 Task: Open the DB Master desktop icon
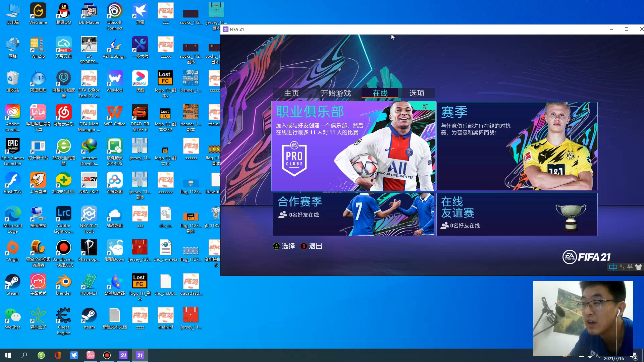[89, 14]
